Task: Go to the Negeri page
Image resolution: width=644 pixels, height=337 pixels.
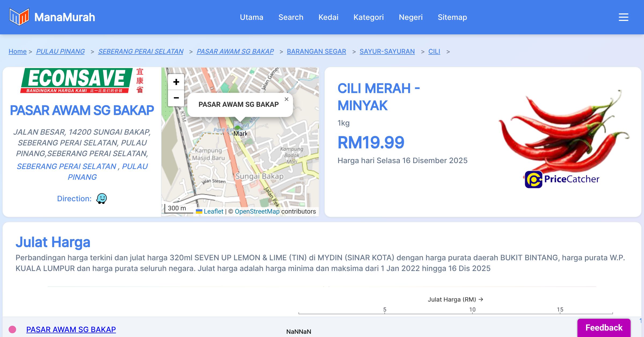Action: (x=411, y=17)
